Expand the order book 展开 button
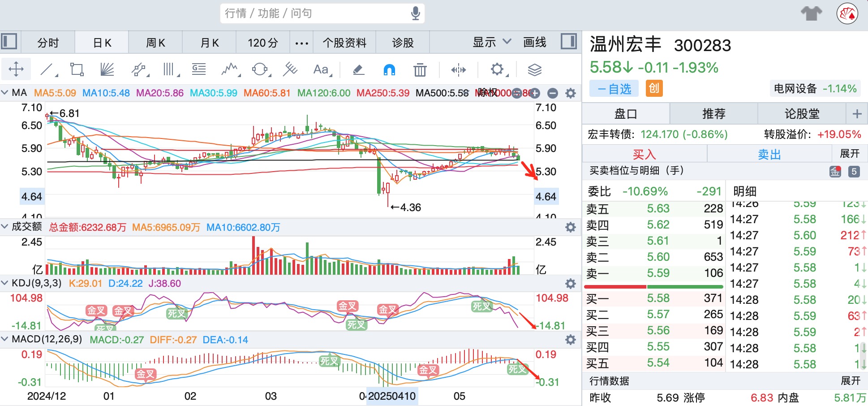 pos(850,154)
